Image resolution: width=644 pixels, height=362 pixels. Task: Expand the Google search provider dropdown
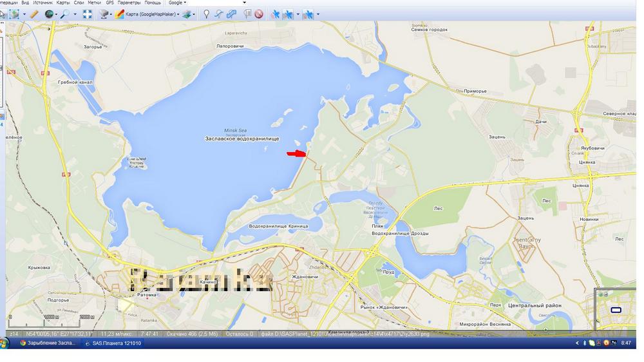[178, 3]
